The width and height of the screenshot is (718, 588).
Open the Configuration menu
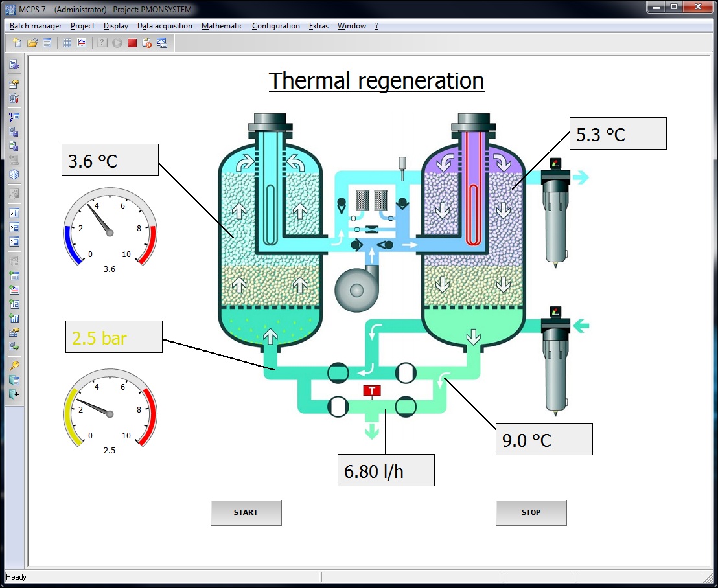pos(275,26)
